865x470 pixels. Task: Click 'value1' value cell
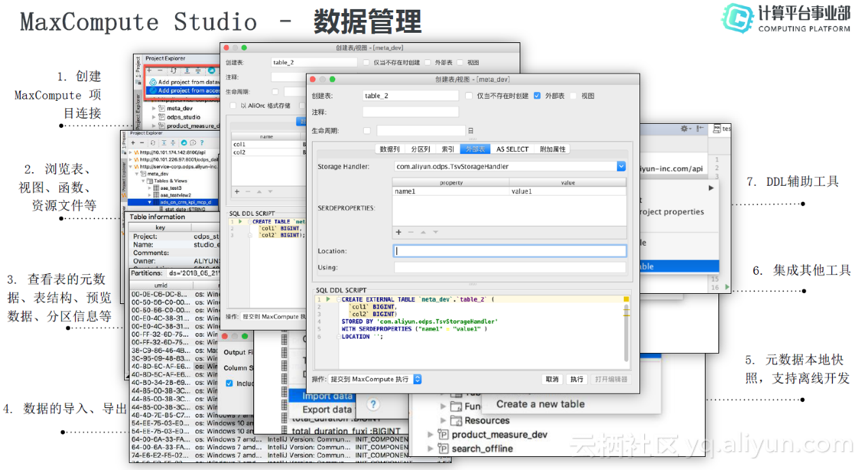(x=568, y=191)
